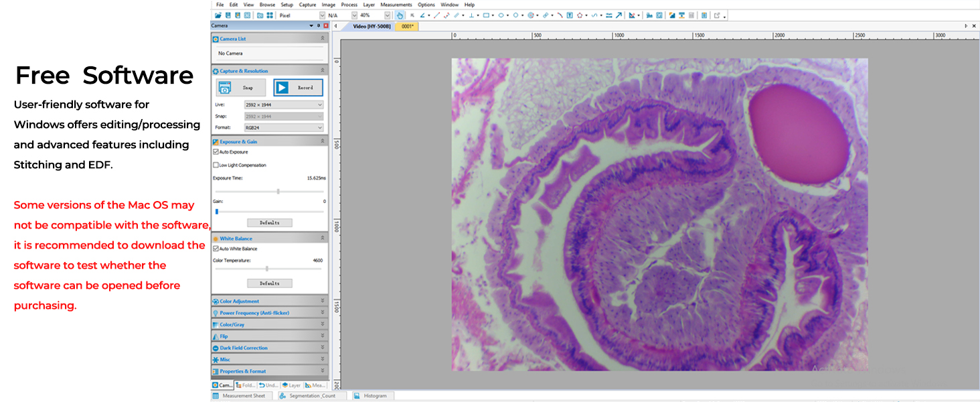Select the line measurement tool
Image resolution: width=980 pixels, height=402 pixels.
[x=435, y=15]
